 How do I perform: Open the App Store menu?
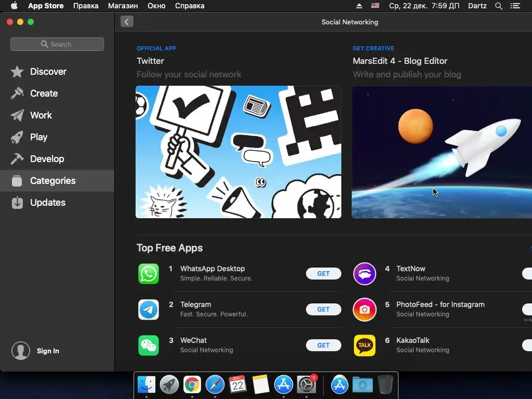coord(46,6)
